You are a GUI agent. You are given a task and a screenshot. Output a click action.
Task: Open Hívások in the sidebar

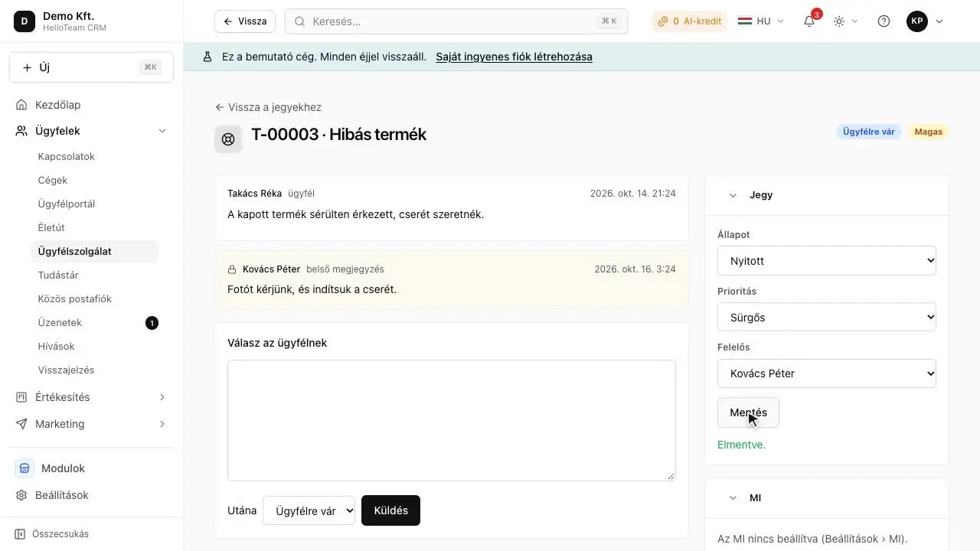coord(95,346)
